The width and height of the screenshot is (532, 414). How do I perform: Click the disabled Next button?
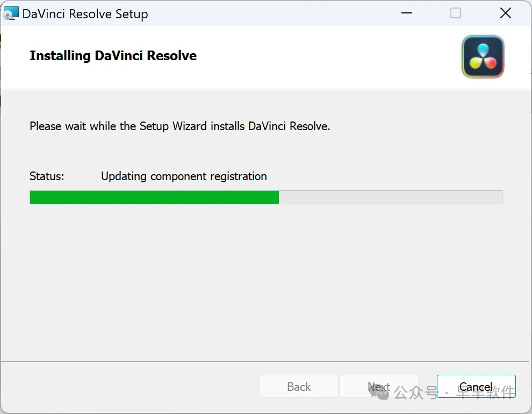[x=379, y=386]
